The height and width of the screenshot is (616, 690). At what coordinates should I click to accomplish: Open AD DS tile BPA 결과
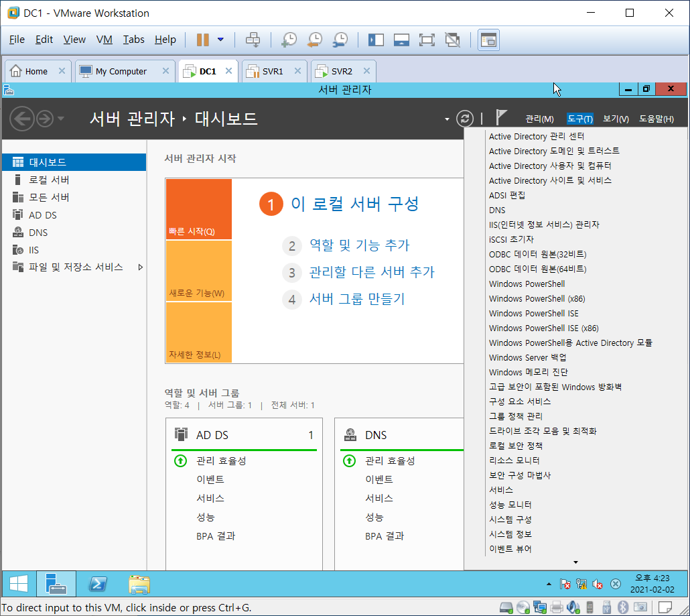pyautogui.click(x=216, y=536)
